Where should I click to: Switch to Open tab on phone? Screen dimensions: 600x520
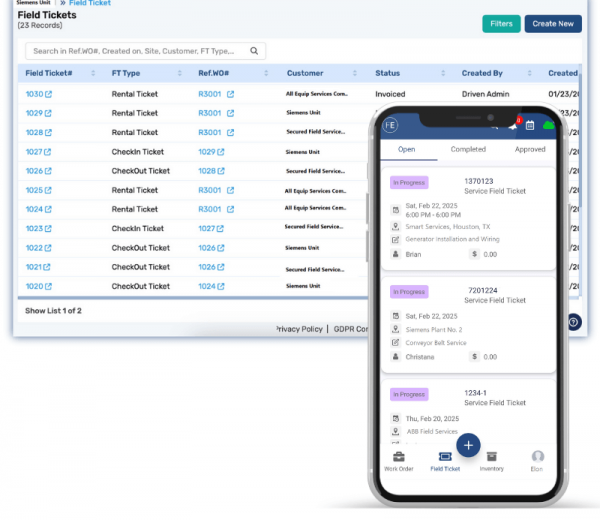tap(406, 150)
